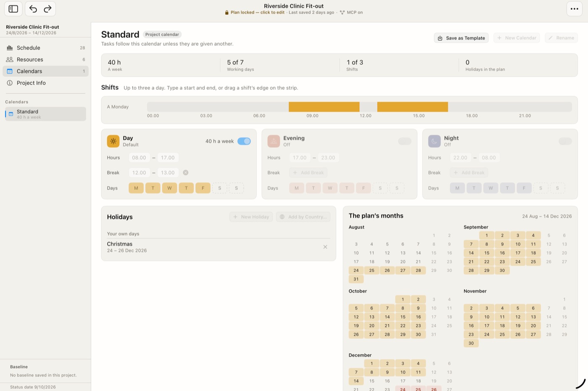This screenshot has height=391, width=588.
Task: Click the undo arrow icon
Action: 33,9
